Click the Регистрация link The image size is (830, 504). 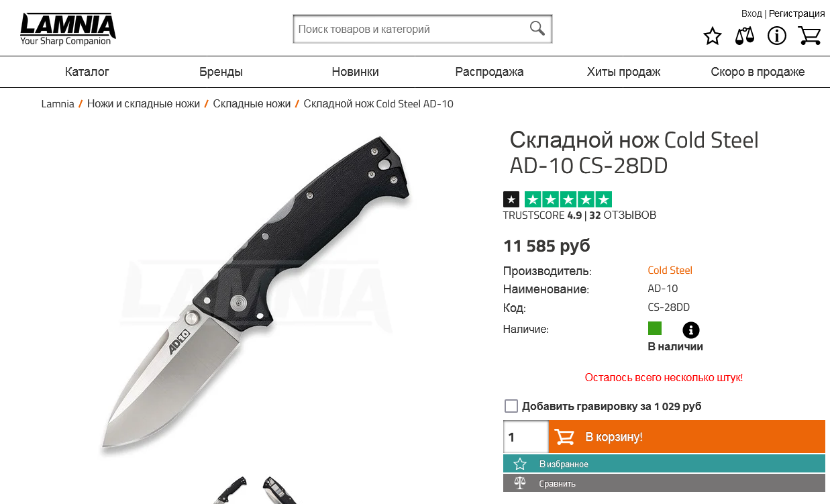tap(797, 13)
